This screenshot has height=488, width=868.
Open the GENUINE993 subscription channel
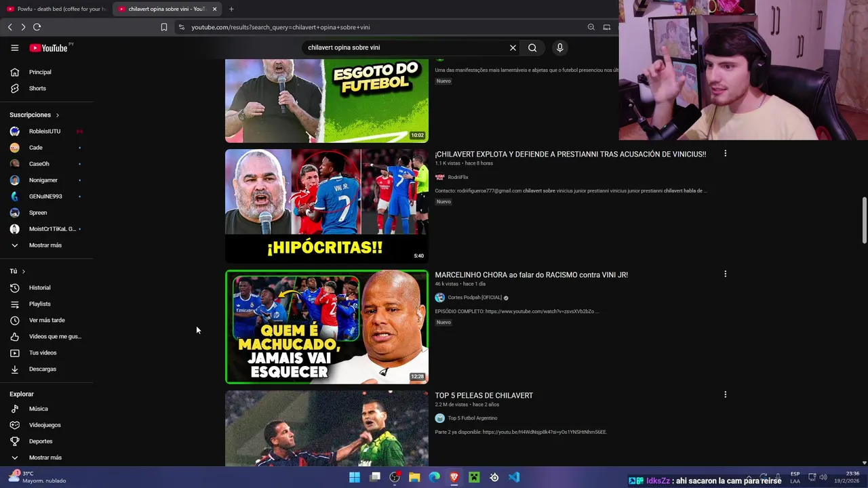click(x=47, y=196)
